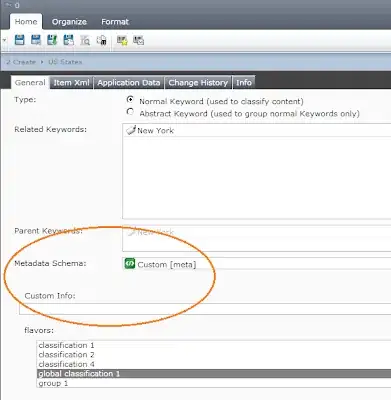The width and height of the screenshot is (391, 400).
Task: Select Normal Keyword radio button
Action: (130, 100)
